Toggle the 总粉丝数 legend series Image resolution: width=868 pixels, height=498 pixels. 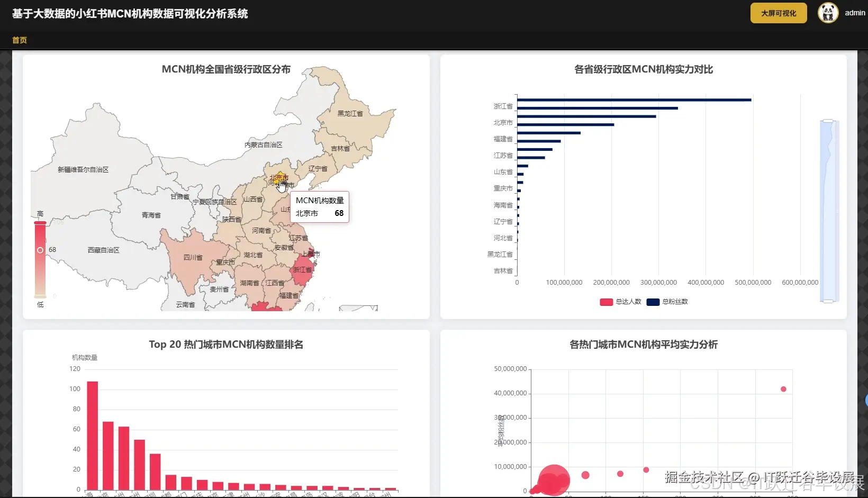coord(667,302)
